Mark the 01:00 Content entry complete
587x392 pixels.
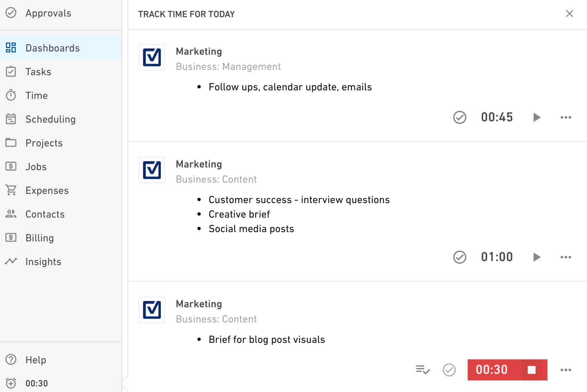point(460,257)
